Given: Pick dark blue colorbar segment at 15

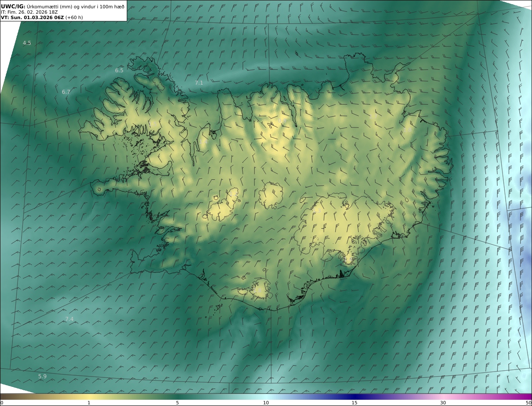Looking at the screenshot, I should coord(355,397).
